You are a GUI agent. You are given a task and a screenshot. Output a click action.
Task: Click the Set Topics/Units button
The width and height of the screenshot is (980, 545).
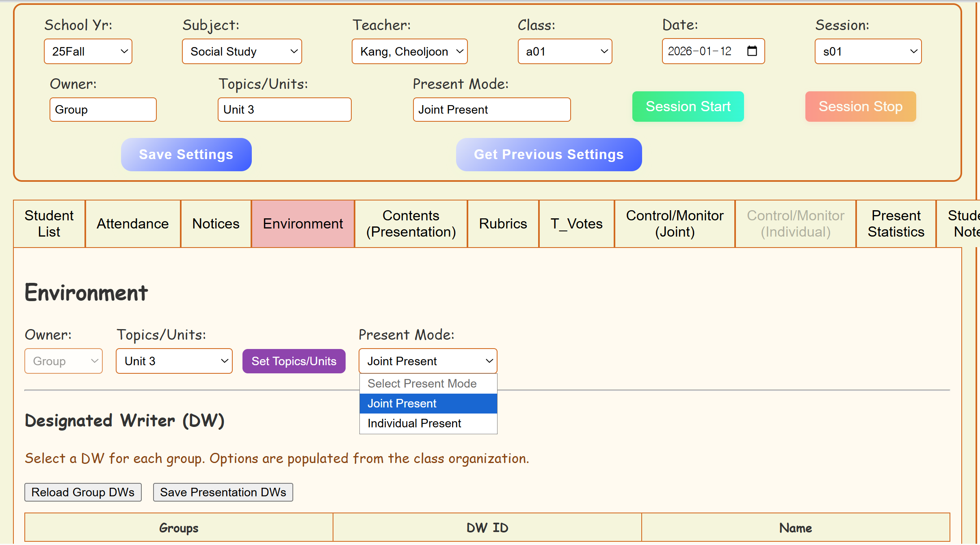pos(294,361)
